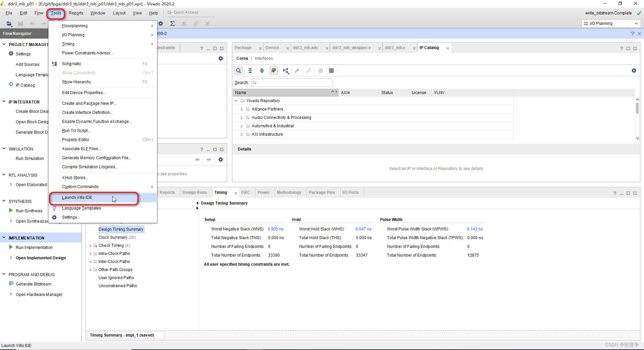Click the main toolbar Settings gear icon
The height and width of the screenshot is (350, 644).
(161, 24)
